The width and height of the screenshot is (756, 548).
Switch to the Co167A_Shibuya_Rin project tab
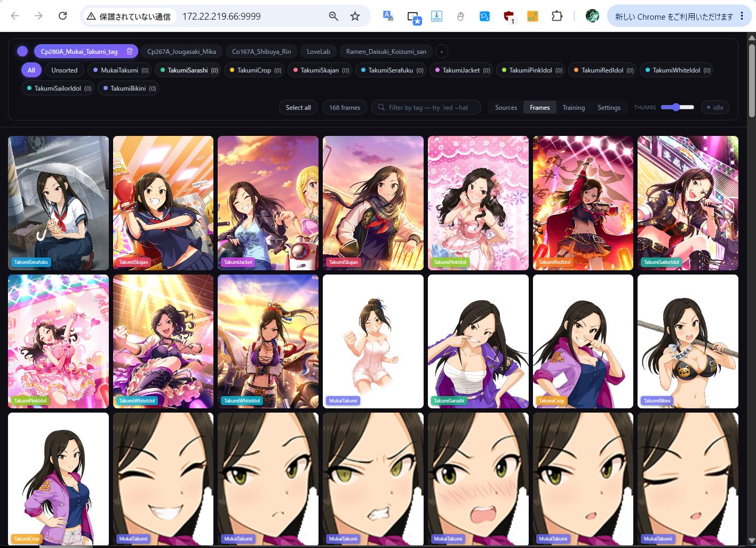click(261, 52)
